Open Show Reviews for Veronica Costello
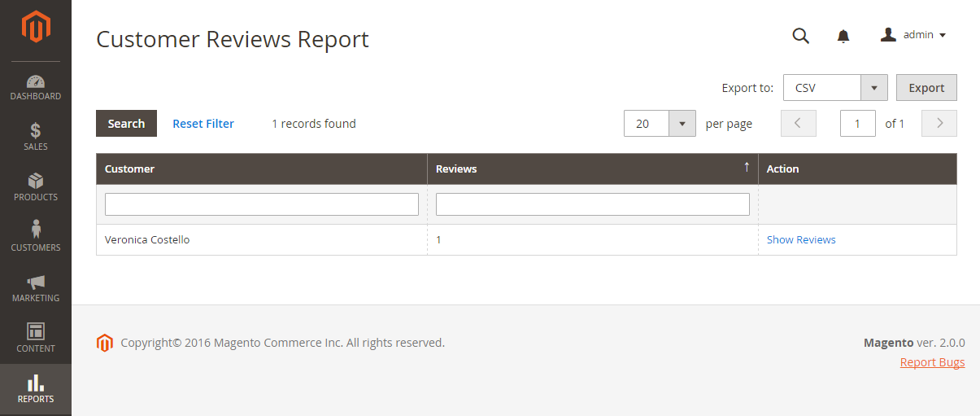Screen dimensions: 980x416 click(x=801, y=239)
